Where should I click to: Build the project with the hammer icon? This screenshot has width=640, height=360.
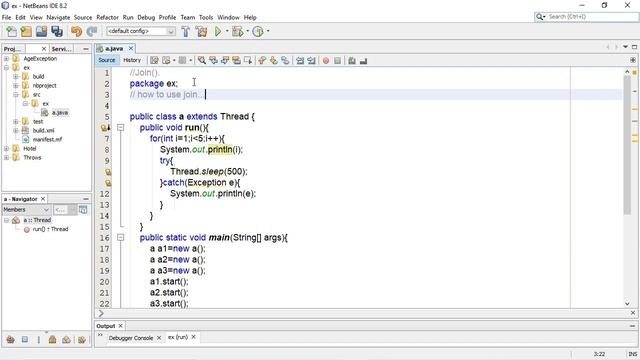[186, 31]
